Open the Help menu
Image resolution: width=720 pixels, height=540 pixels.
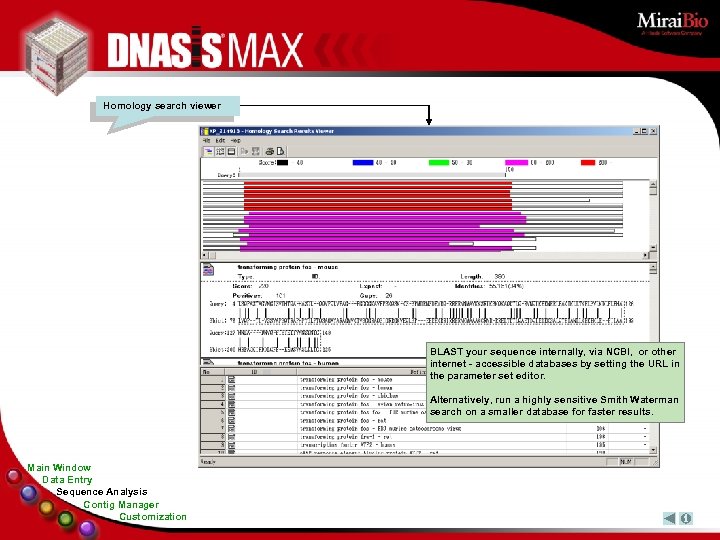pyautogui.click(x=236, y=141)
